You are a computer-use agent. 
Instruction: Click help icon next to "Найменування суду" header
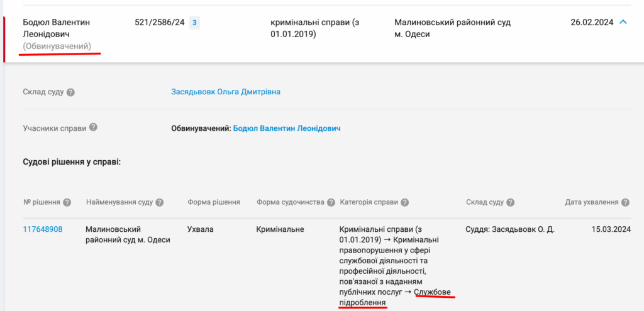pyautogui.click(x=160, y=202)
